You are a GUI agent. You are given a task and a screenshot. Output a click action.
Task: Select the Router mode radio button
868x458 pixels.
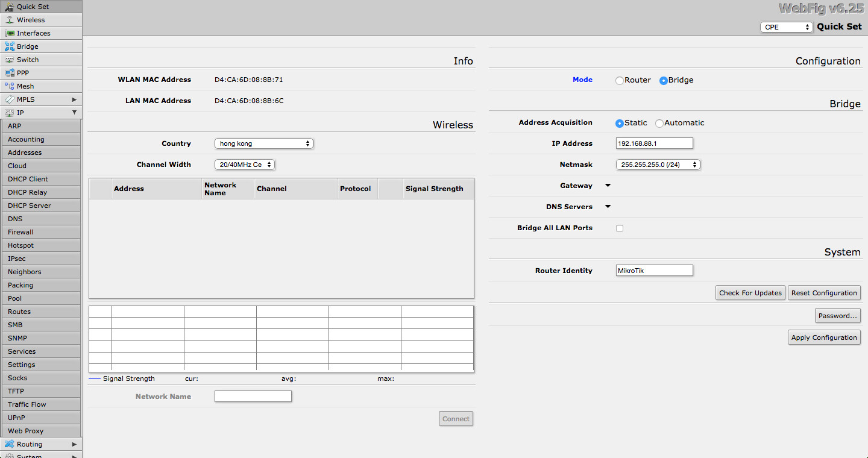620,81
